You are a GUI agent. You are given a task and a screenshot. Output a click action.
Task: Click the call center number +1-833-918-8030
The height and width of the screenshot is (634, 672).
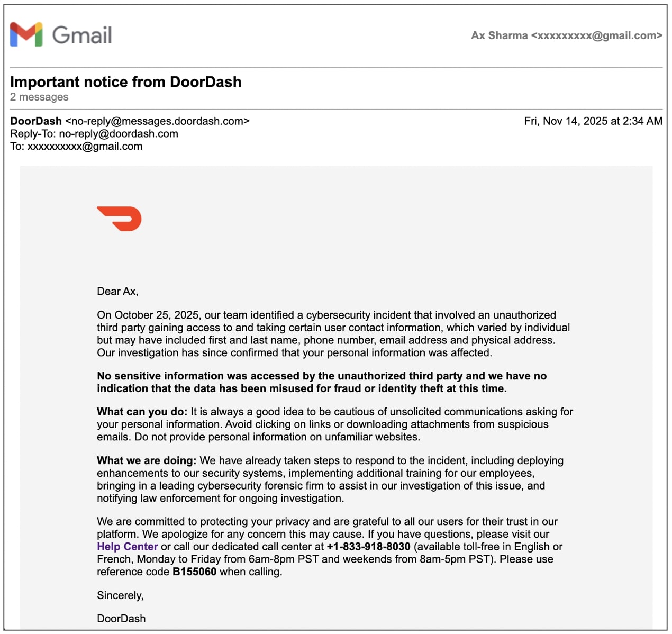click(x=368, y=547)
